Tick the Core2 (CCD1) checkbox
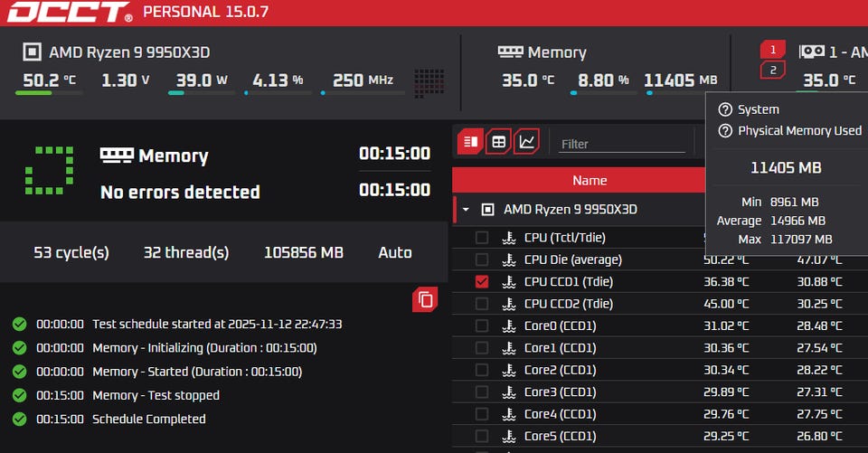Screen dimensions: 868x453 pos(482,370)
